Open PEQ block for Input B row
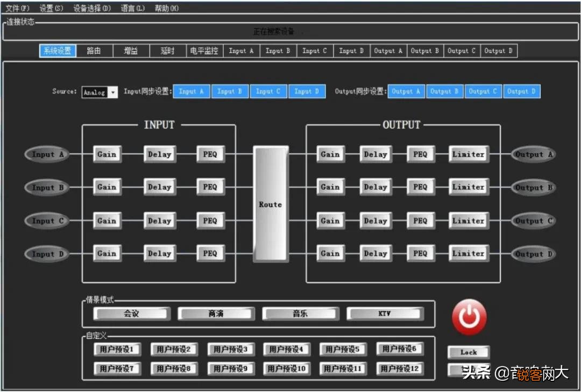The width and height of the screenshot is (581, 392). coord(210,187)
